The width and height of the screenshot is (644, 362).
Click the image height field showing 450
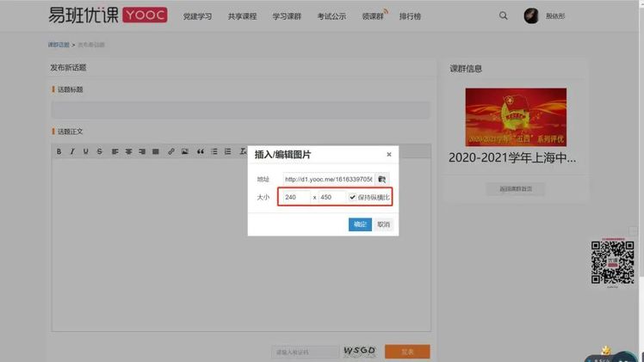coord(332,198)
